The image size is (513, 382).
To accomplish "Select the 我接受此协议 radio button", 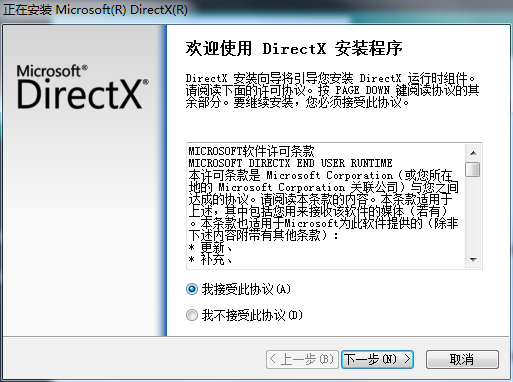I will tap(192, 289).
